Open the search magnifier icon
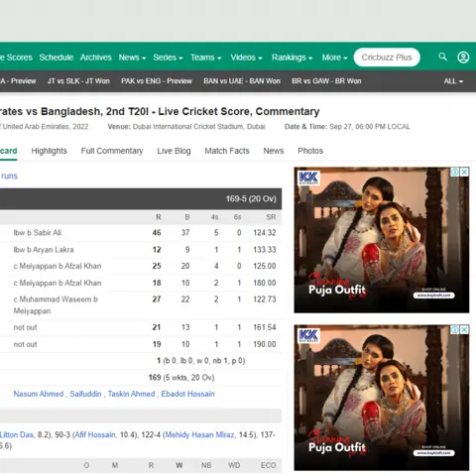476x476 pixels. pyautogui.click(x=442, y=57)
